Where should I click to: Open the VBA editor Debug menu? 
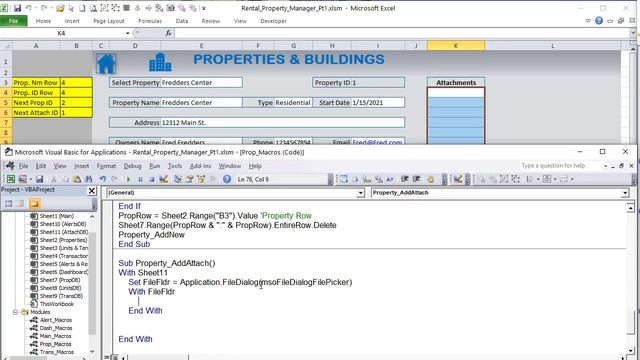pos(132,166)
